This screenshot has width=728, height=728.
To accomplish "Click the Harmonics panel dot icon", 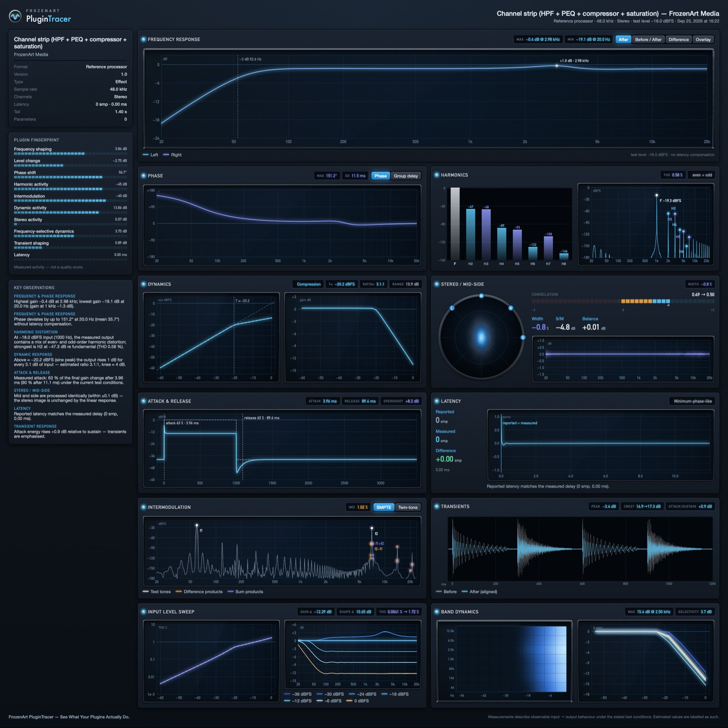I will click(x=436, y=175).
